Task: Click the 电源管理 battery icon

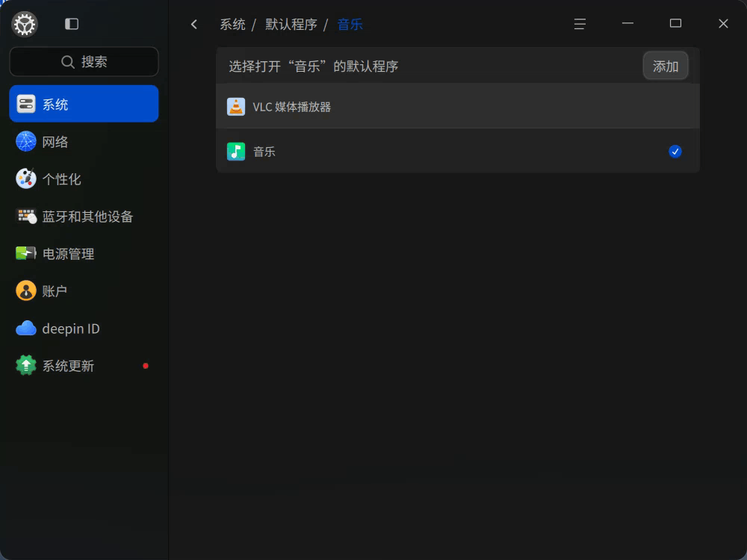Action: point(25,253)
